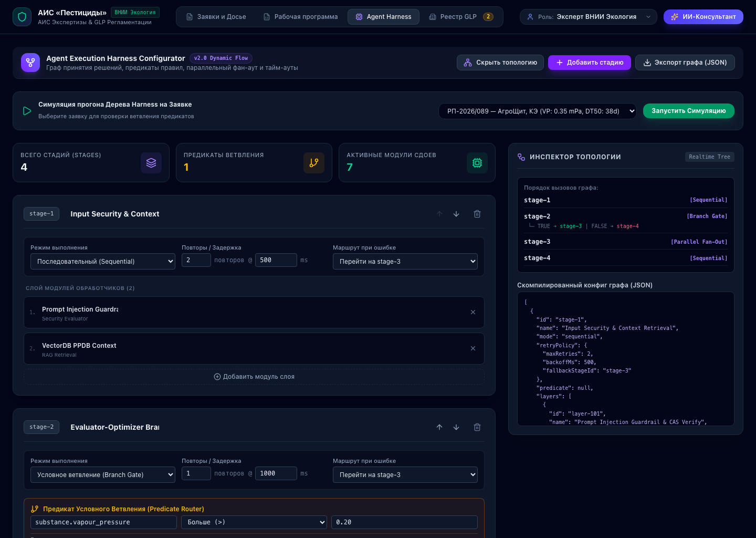This screenshot has width=756, height=538.
Task: Click stage-2 delay field showing 1000
Action: coord(276,473)
